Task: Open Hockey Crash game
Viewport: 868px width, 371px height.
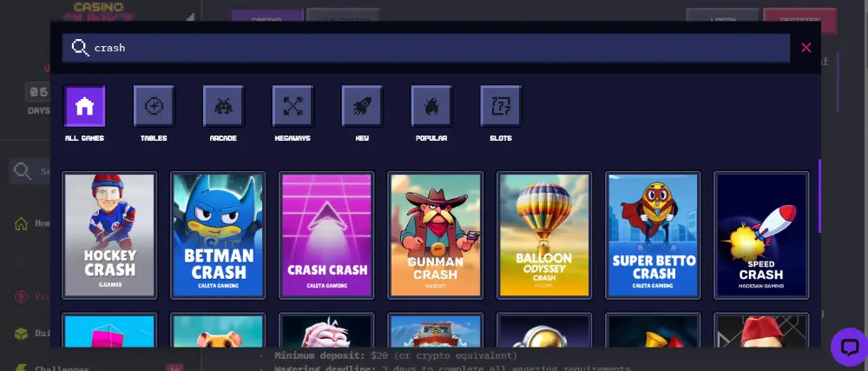Action: pos(109,235)
